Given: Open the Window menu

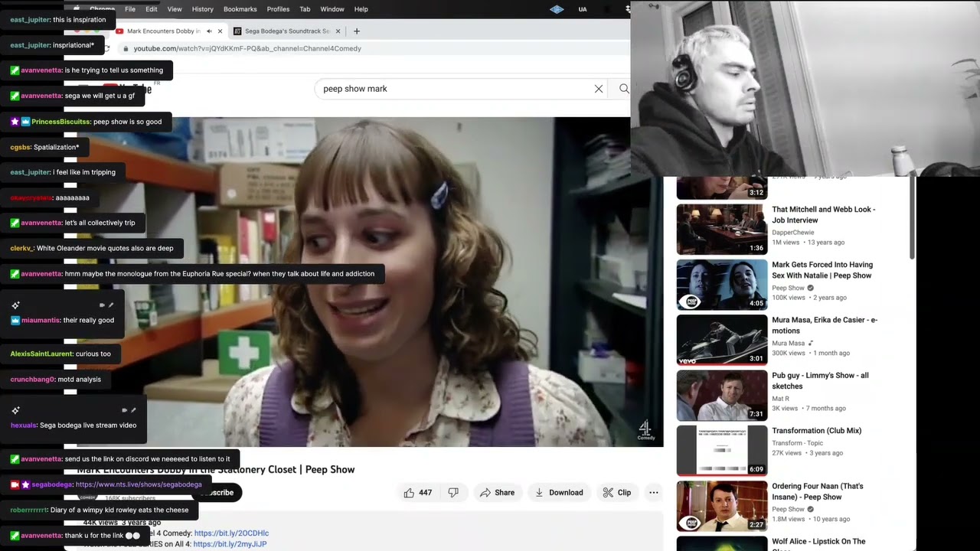Looking at the screenshot, I should point(332,9).
